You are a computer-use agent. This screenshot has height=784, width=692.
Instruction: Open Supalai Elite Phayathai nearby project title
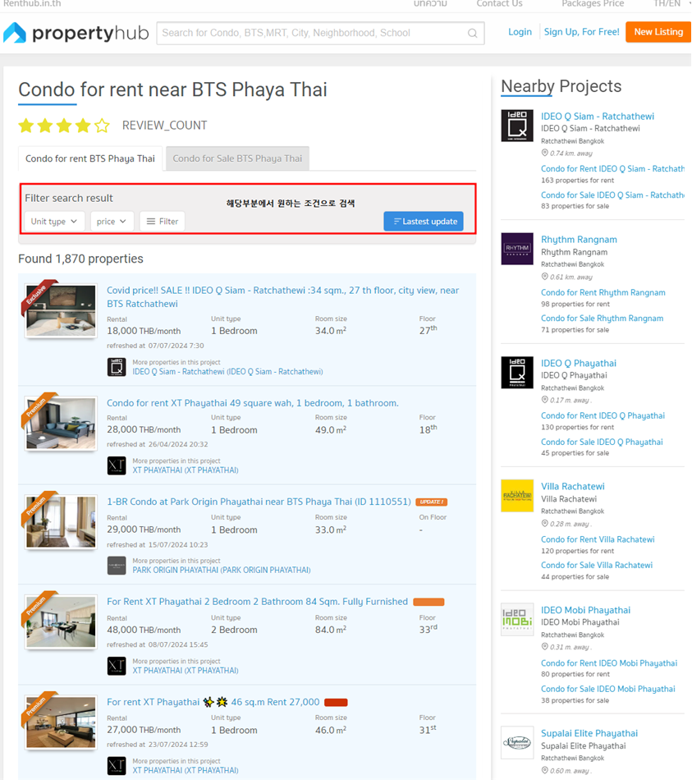click(589, 733)
